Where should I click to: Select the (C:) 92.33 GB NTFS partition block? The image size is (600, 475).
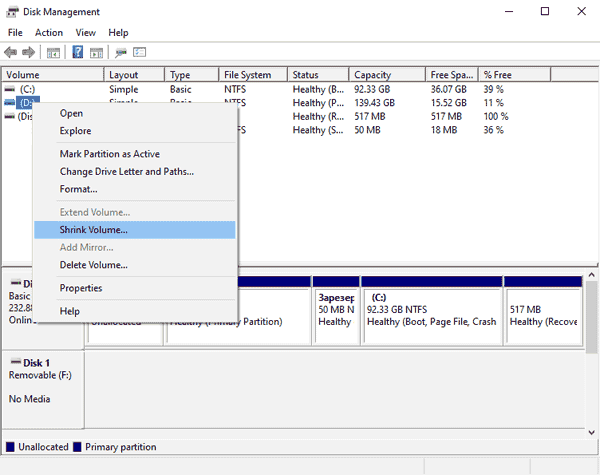tap(432, 311)
